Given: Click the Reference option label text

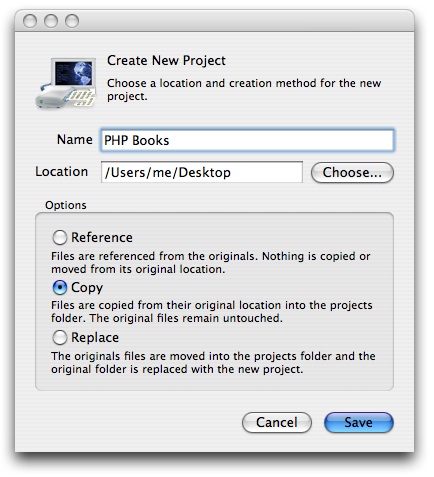Looking at the screenshot, I should click(x=102, y=238).
